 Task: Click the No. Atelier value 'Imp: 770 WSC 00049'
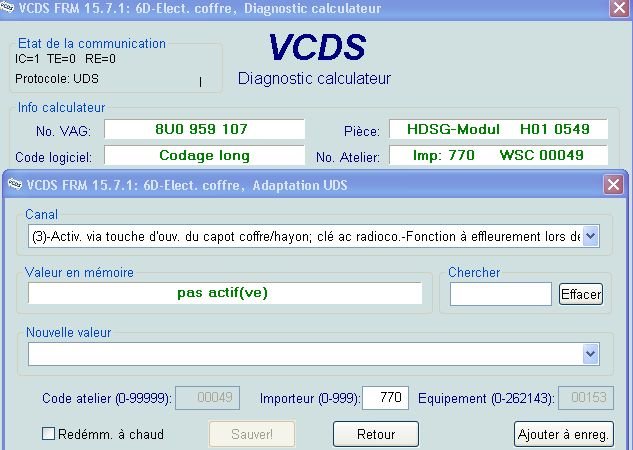(x=498, y=155)
